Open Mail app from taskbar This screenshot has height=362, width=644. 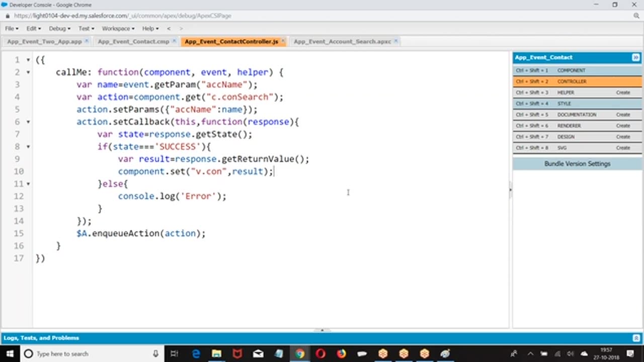coord(258,353)
